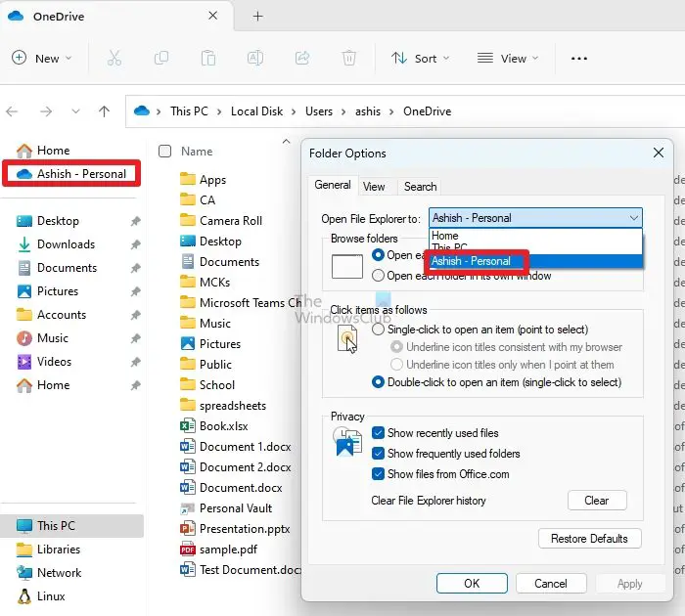685x616 pixels.
Task: Select Open each folder in own window
Action: pyautogui.click(x=378, y=276)
